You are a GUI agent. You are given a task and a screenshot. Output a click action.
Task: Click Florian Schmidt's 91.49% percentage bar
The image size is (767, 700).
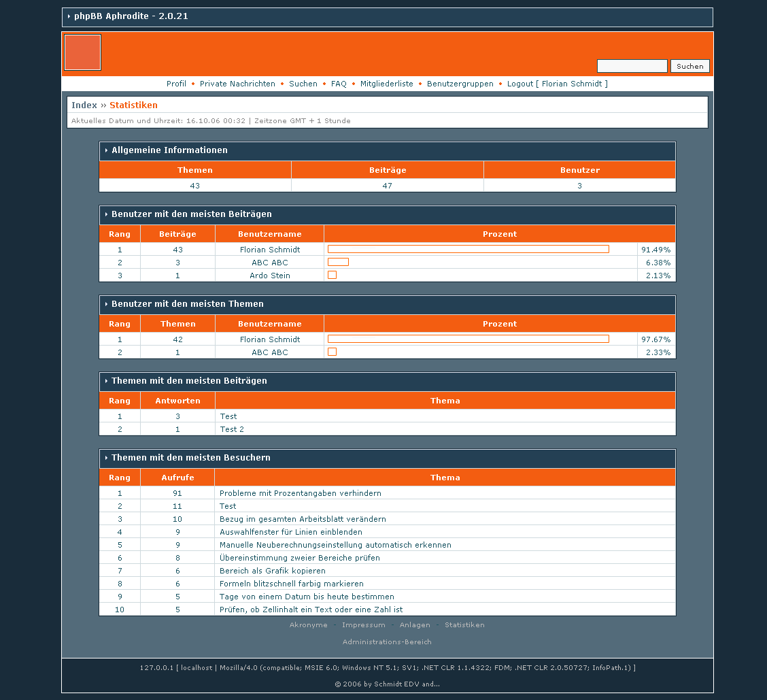tap(468, 250)
